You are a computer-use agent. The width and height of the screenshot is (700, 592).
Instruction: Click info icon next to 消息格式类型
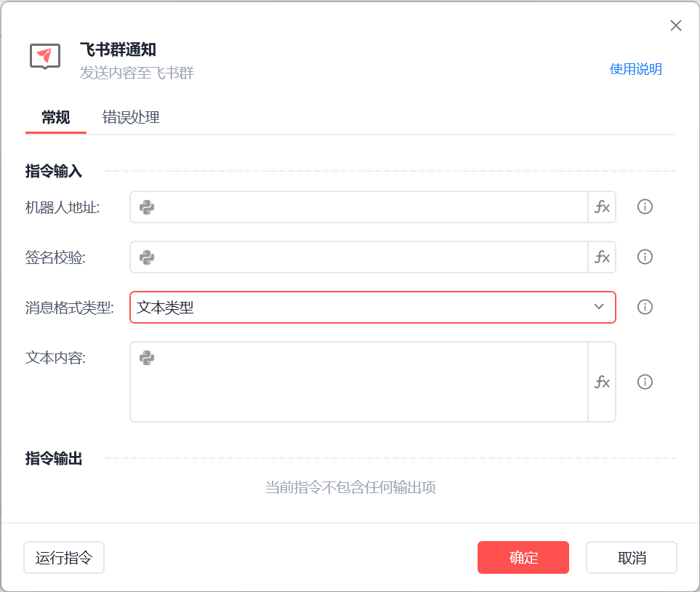coord(645,307)
